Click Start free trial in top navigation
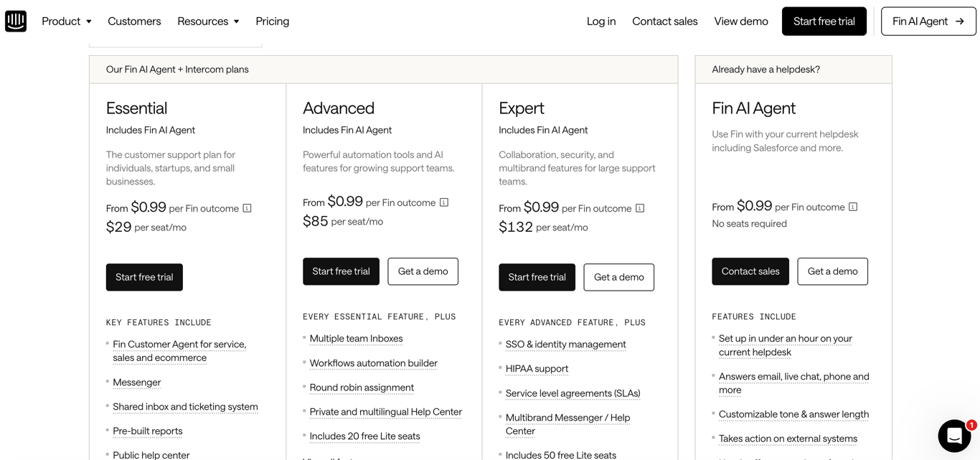 [824, 21]
